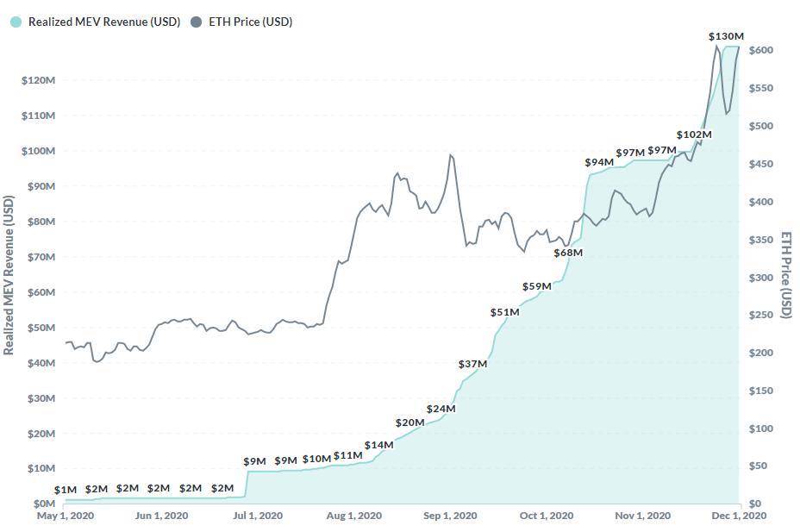The width and height of the screenshot is (800, 532).
Task: Click the $24M data label
Action: point(441,409)
